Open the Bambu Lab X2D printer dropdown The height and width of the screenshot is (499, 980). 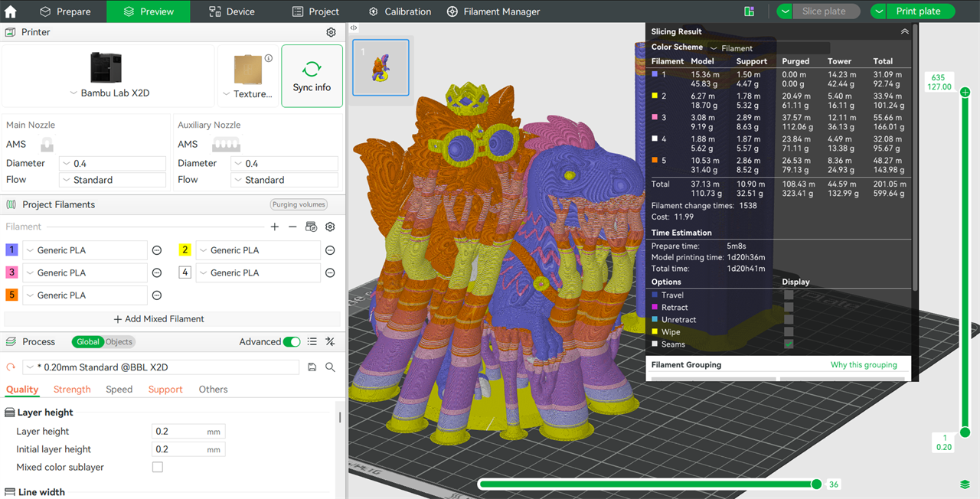[x=109, y=93]
